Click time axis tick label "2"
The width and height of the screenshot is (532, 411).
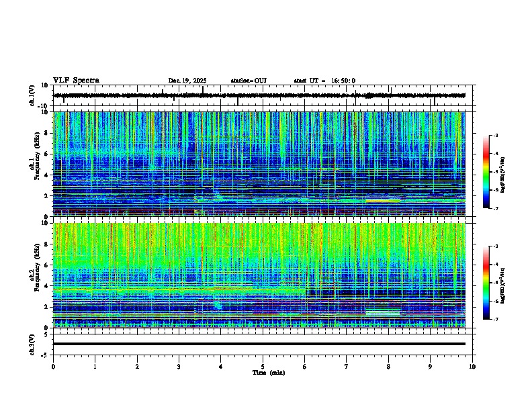(137, 367)
